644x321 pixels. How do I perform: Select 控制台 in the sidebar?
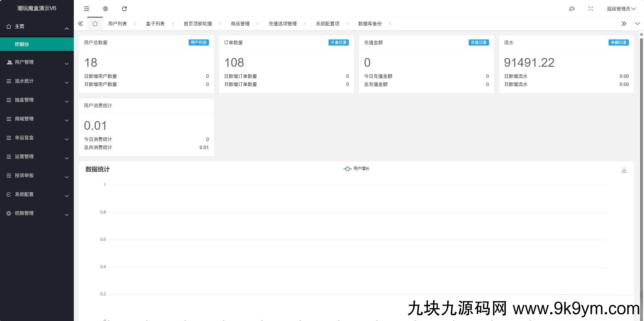point(22,44)
